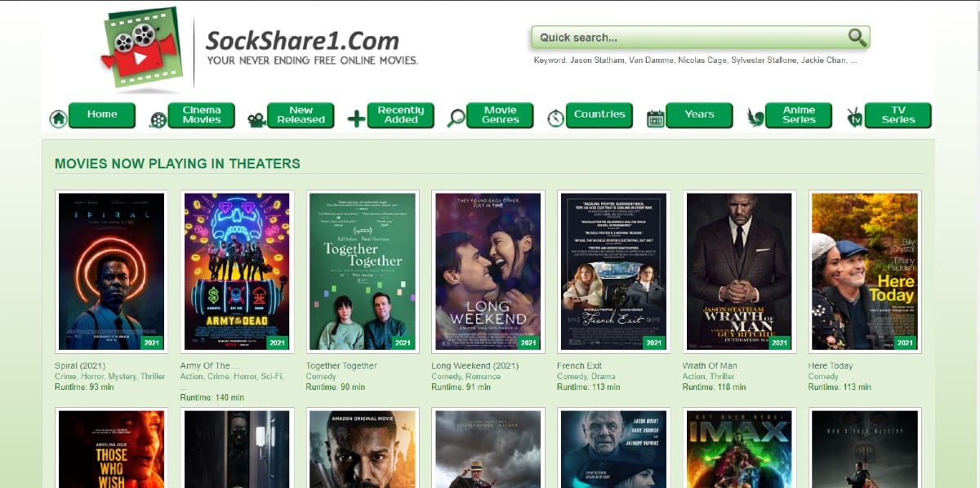Image resolution: width=980 pixels, height=488 pixels.
Task: Click the house icon beside Home
Action: (58, 119)
